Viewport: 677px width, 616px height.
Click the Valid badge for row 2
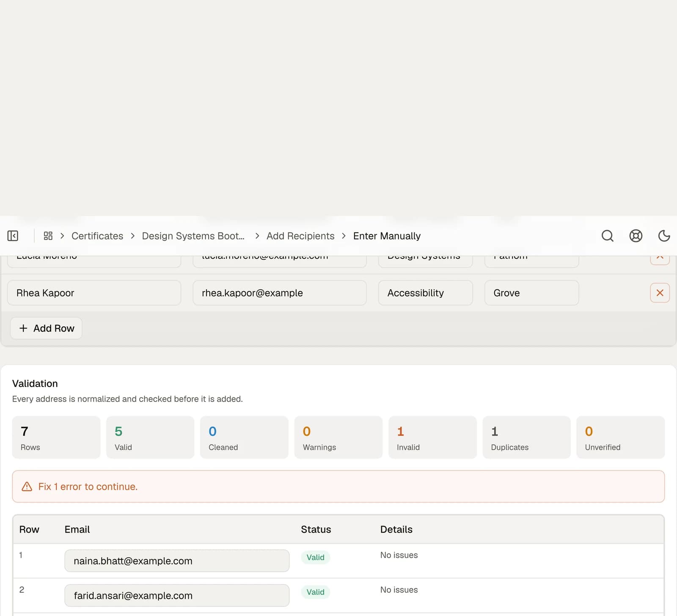tap(316, 592)
